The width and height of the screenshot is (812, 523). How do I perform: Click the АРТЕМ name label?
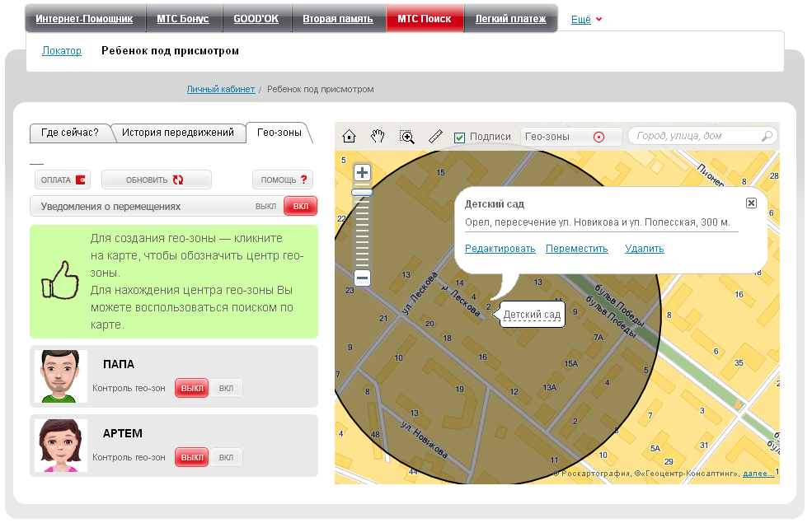tap(123, 433)
